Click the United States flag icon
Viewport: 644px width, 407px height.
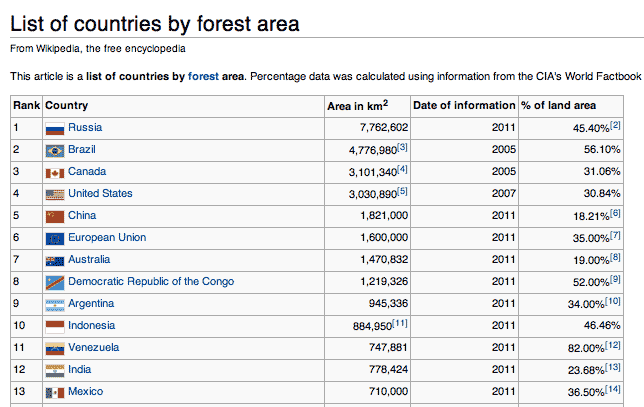pos(54,194)
